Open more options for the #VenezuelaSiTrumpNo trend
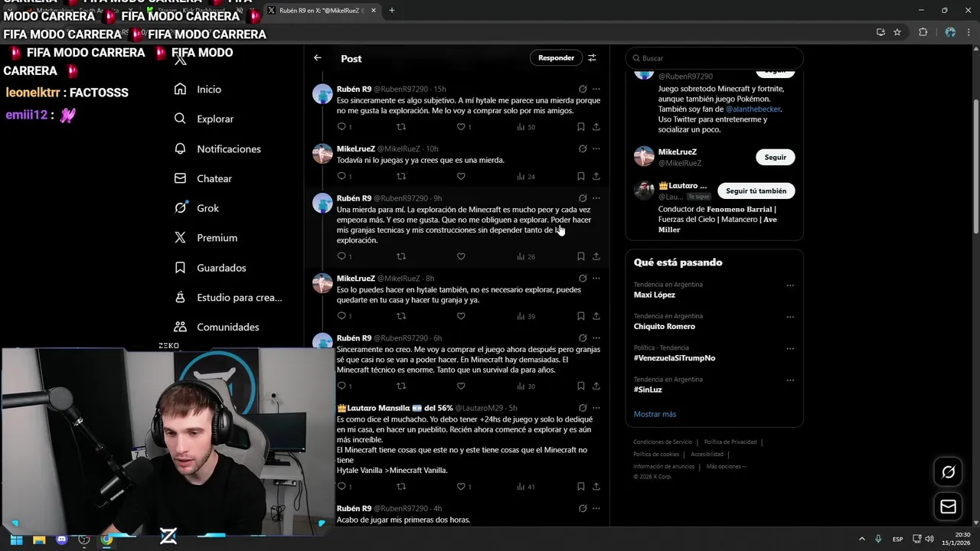980x551 pixels. (790, 349)
